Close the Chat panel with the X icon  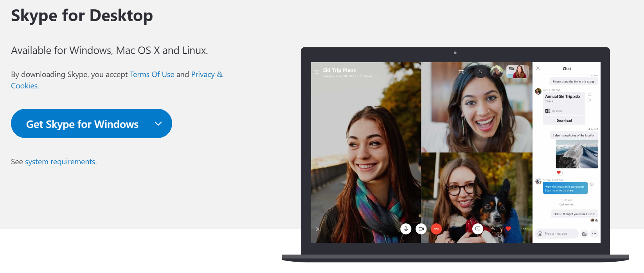(538, 68)
